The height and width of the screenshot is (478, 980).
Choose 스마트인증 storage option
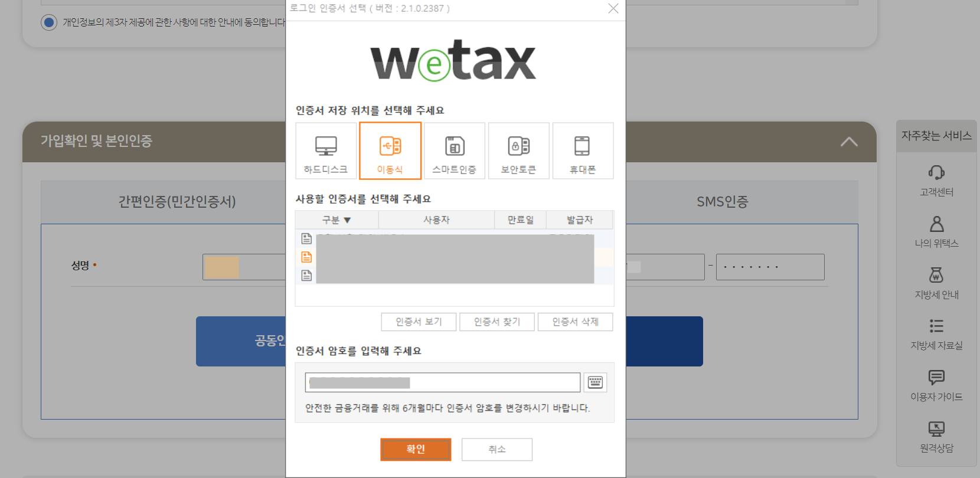pyautogui.click(x=455, y=150)
